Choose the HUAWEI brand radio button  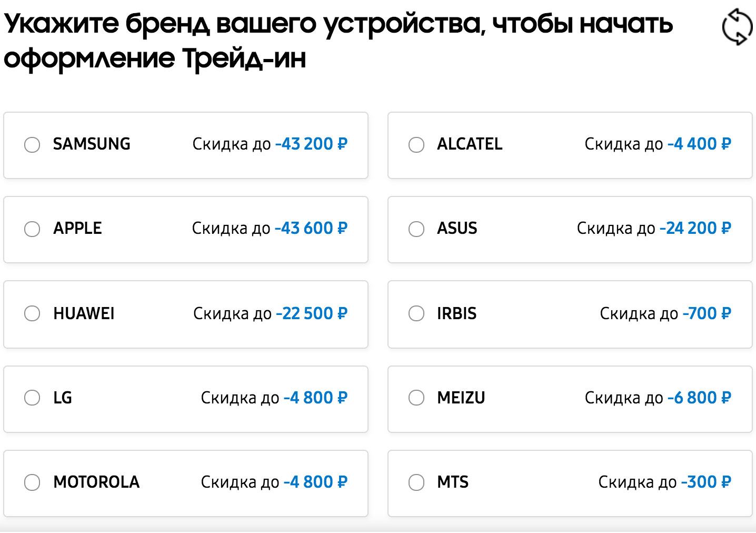tap(32, 313)
